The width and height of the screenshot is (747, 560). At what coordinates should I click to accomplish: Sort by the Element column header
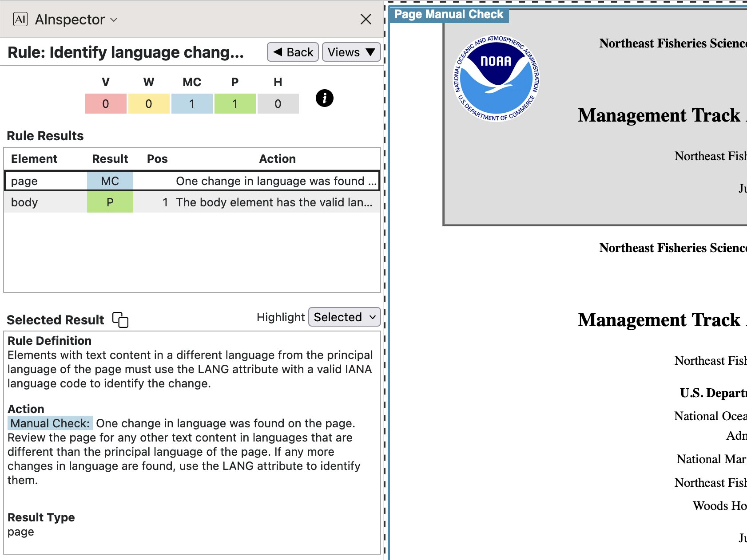coord(34,159)
